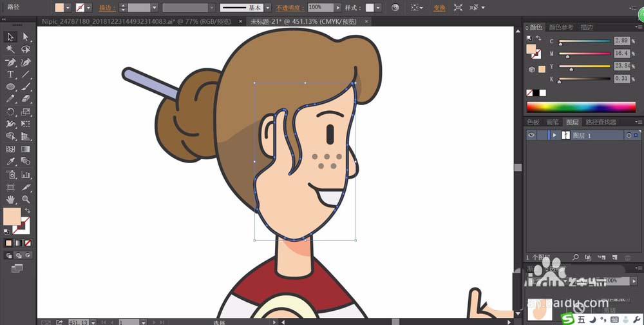Select the Pencil tool

click(x=10, y=99)
